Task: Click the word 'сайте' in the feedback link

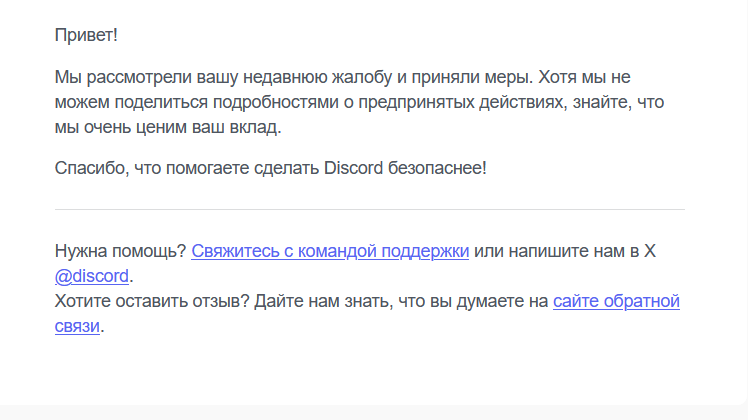Action: pyautogui.click(x=576, y=301)
